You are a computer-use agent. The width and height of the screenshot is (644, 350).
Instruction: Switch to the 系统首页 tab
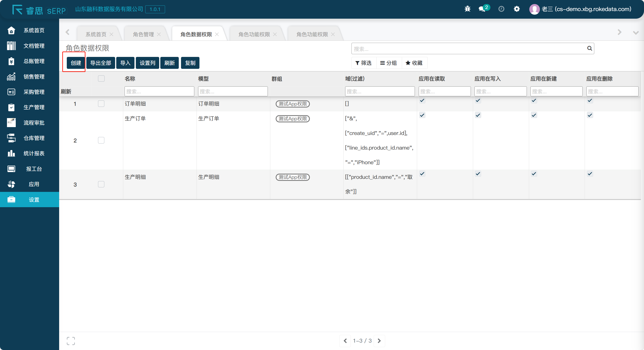point(96,34)
